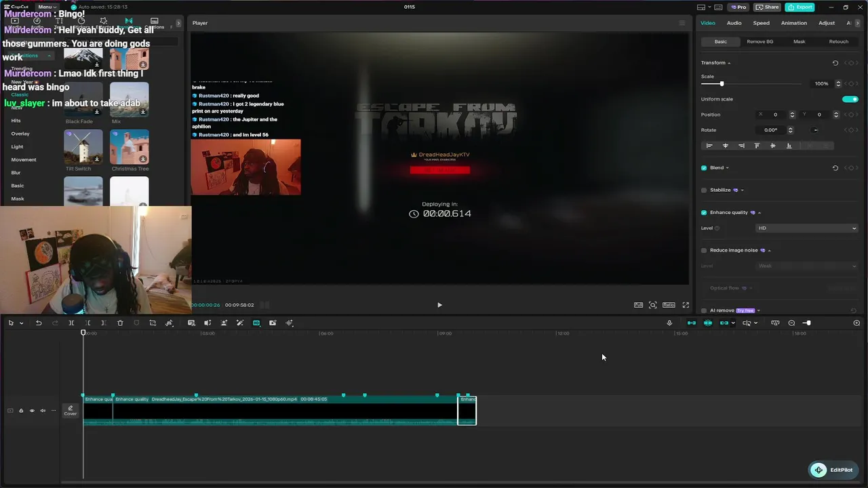Adjust the Scale slider handle
This screenshot has width=868, height=488.
pos(722,84)
